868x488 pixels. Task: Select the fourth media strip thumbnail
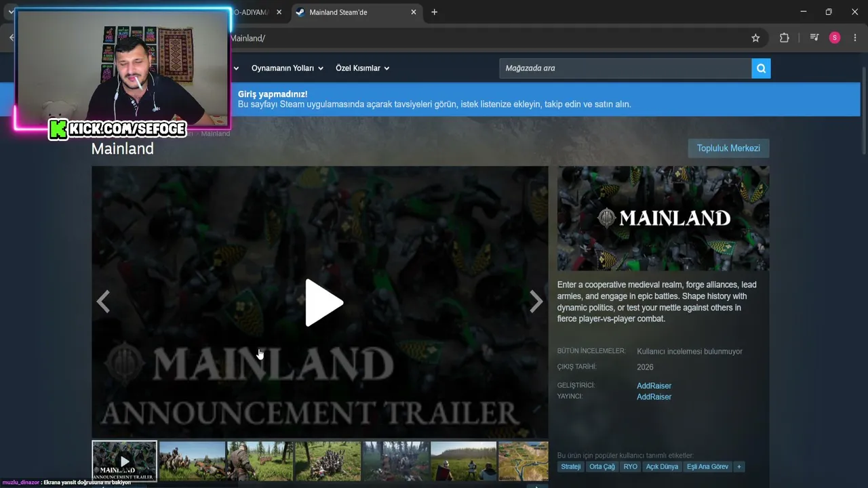point(328,462)
